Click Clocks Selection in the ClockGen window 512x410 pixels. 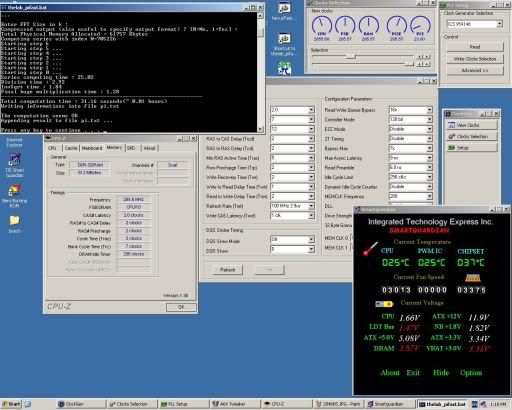point(472,136)
